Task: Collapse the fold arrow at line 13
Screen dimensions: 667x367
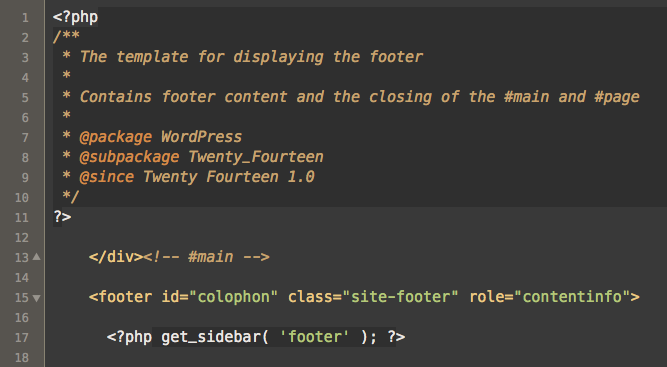Action: (x=37, y=257)
